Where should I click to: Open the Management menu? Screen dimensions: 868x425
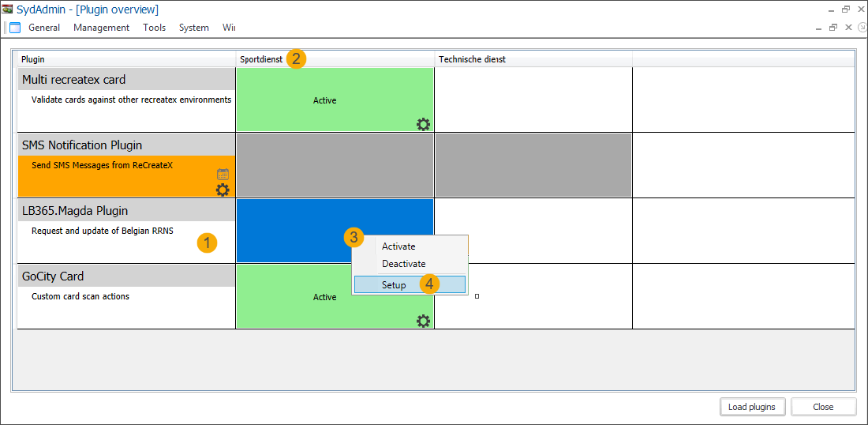click(x=101, y=28)
